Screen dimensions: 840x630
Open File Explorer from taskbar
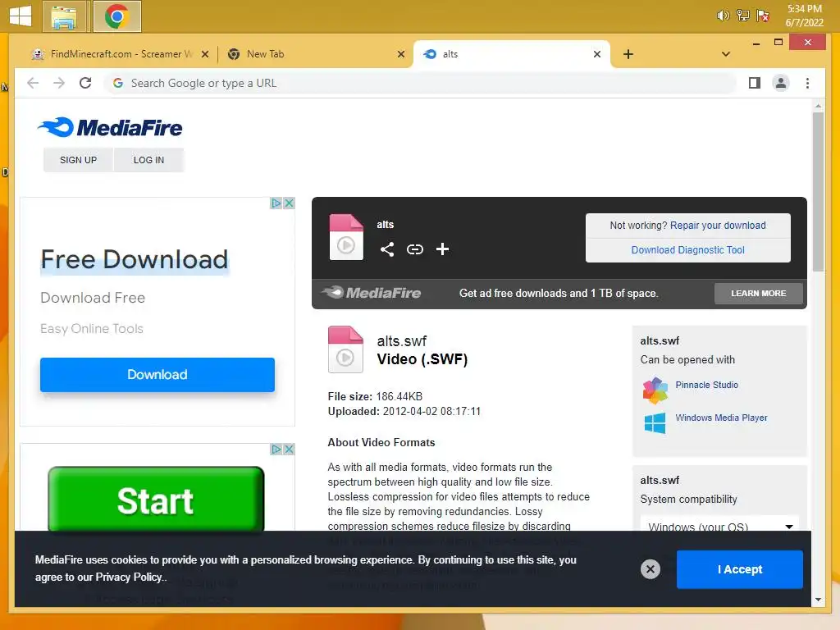click(64, 16)
